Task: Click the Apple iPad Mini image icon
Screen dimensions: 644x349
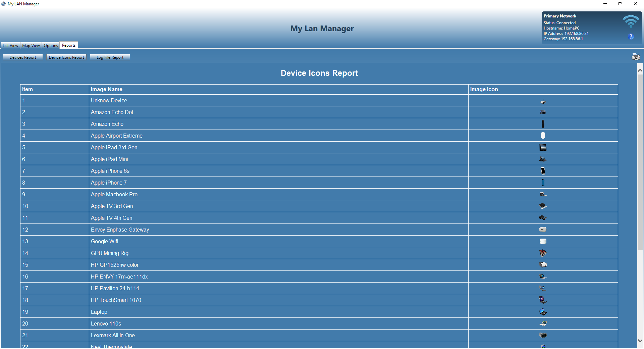Action: 543,159
